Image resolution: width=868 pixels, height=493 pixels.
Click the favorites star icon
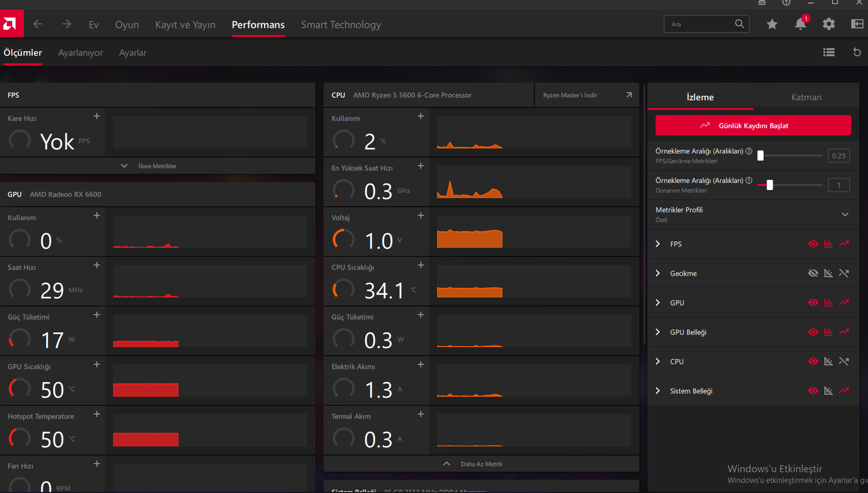772,24
